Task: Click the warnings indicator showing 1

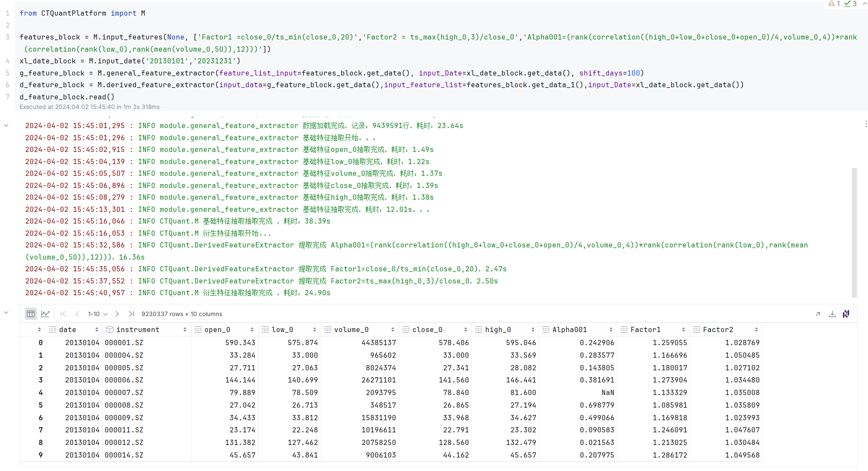Action: click(834, 4)
